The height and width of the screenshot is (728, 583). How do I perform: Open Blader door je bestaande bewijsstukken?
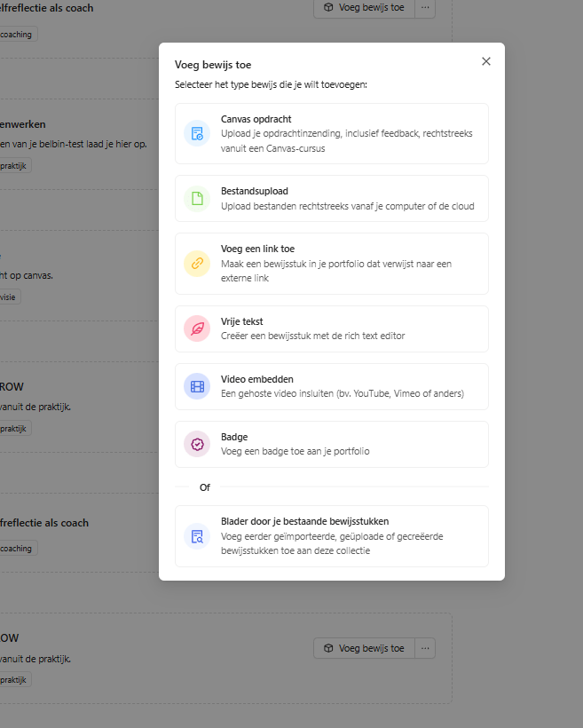(332, 536)
